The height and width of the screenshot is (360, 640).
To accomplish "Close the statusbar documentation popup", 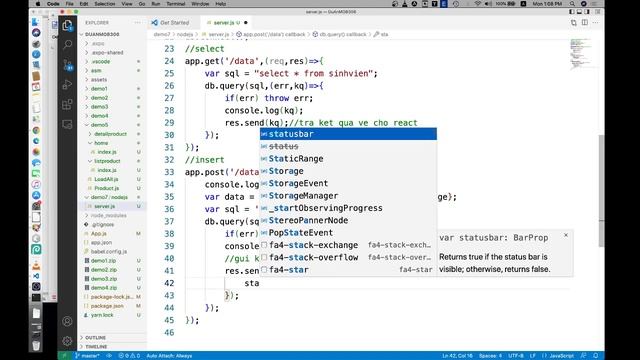I will pos(566,235).
